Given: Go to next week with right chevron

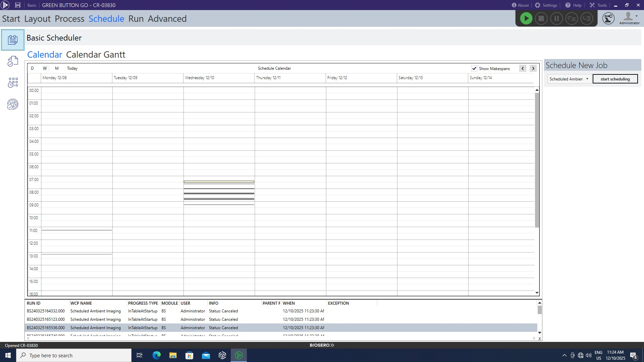Looking at the screenshot, I should pos(533,68).
